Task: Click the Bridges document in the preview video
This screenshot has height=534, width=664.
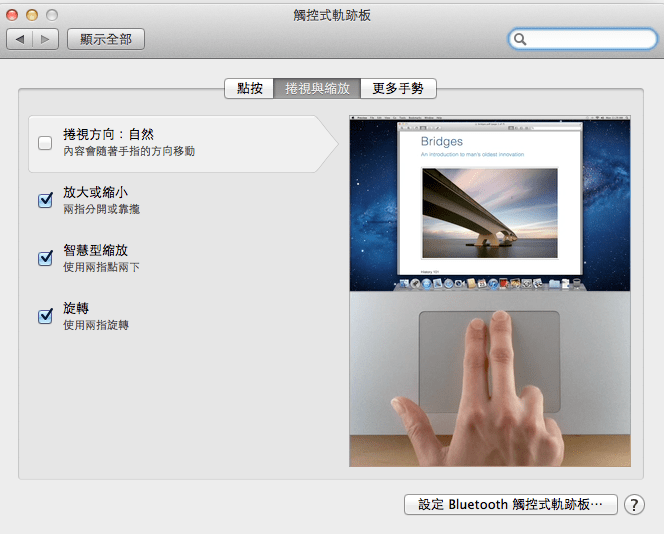Action: [490, 200]
